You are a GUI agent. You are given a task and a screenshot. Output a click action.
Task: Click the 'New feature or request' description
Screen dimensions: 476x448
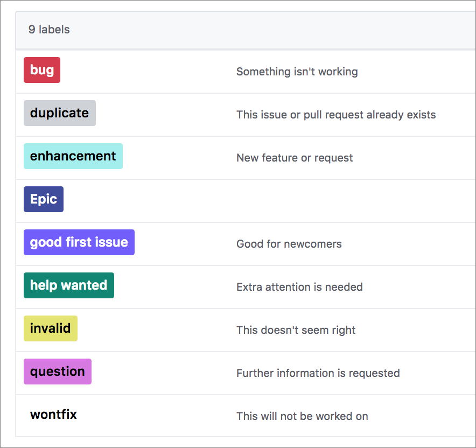[x=295, y=158]
